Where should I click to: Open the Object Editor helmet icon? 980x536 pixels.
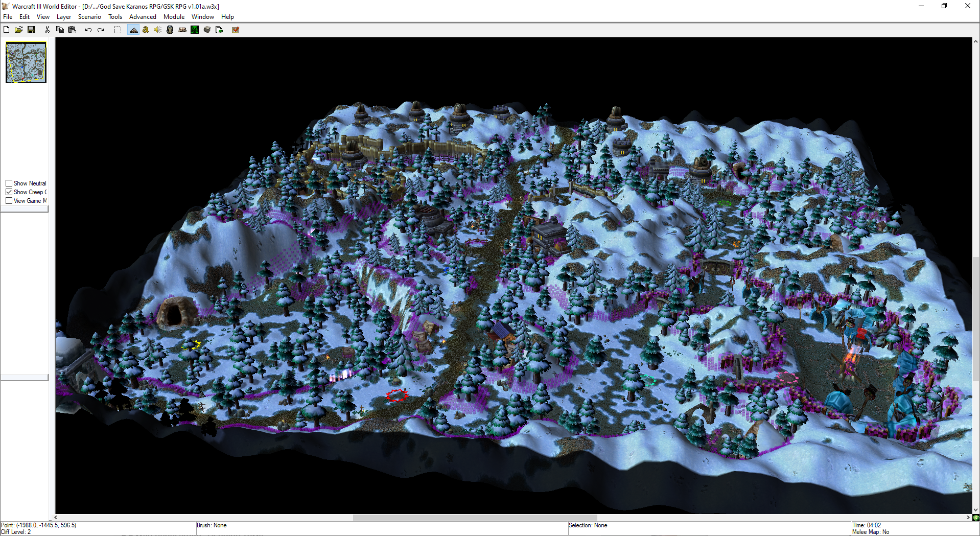click(170, 30)
